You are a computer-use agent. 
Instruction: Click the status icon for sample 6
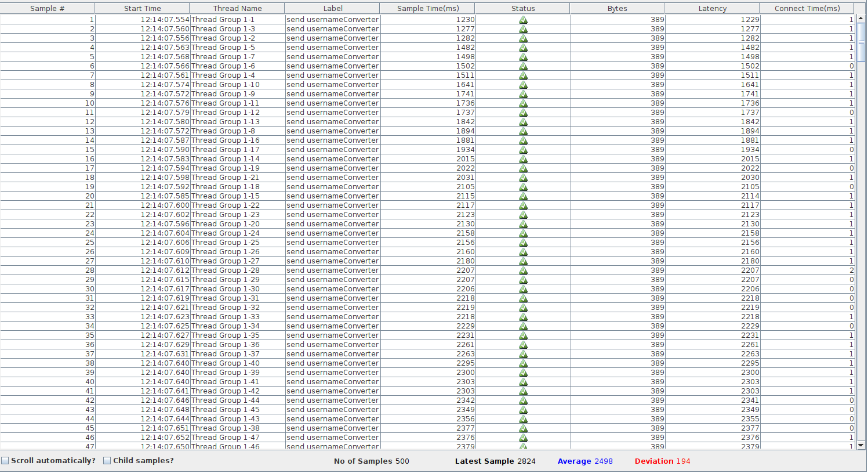coord(523,66)
